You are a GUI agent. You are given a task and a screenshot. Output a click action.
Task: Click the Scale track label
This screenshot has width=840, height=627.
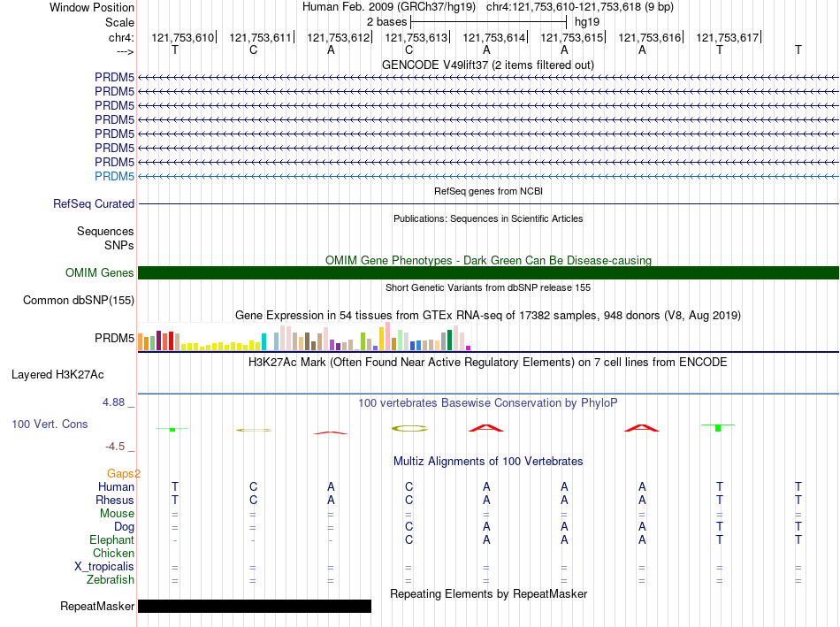(119, 22)
